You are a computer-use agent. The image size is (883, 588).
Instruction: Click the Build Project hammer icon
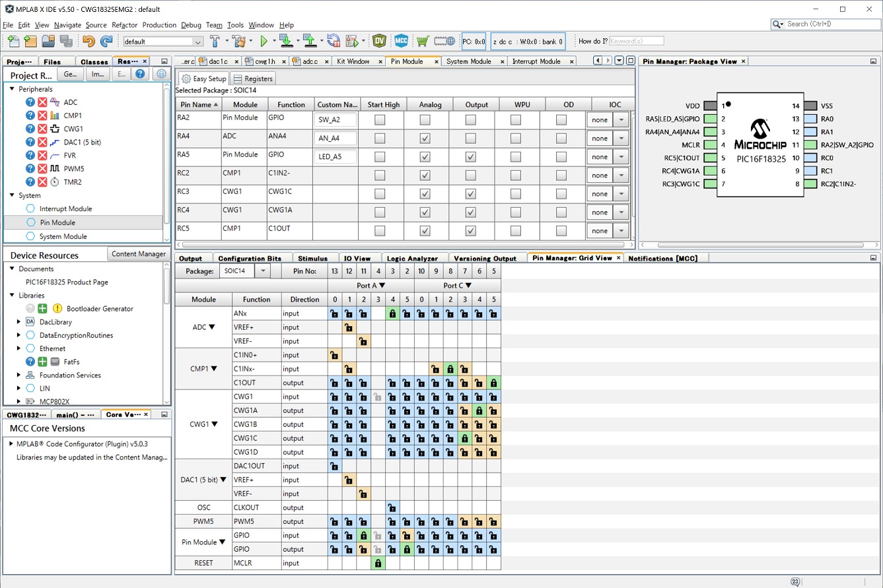coord(215,41)
